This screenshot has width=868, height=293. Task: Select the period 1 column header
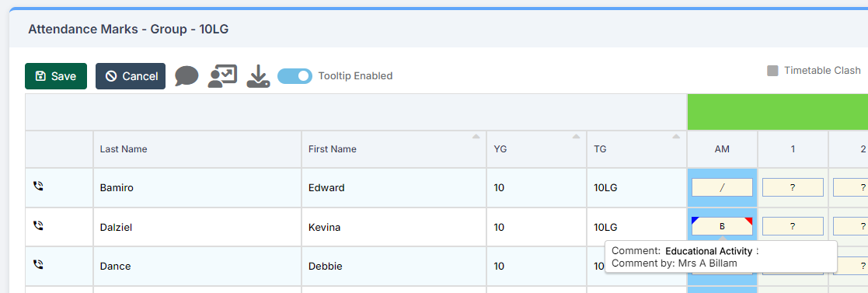click(x=793, y=149)
